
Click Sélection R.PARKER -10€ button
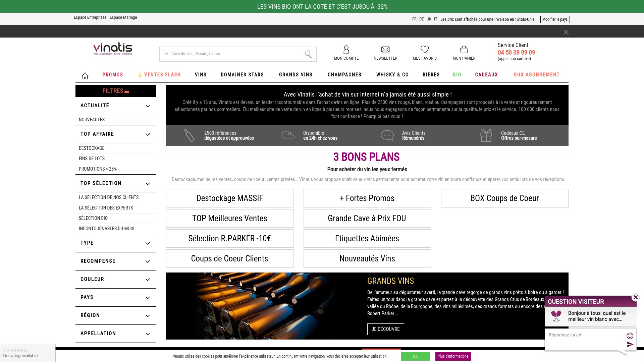pos(230,238)
